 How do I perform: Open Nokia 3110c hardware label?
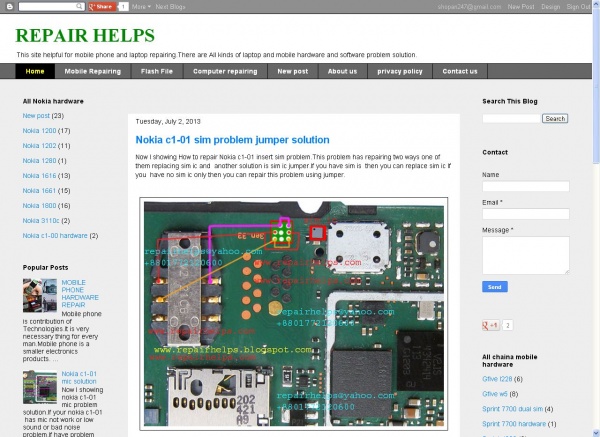pos(41,221)
